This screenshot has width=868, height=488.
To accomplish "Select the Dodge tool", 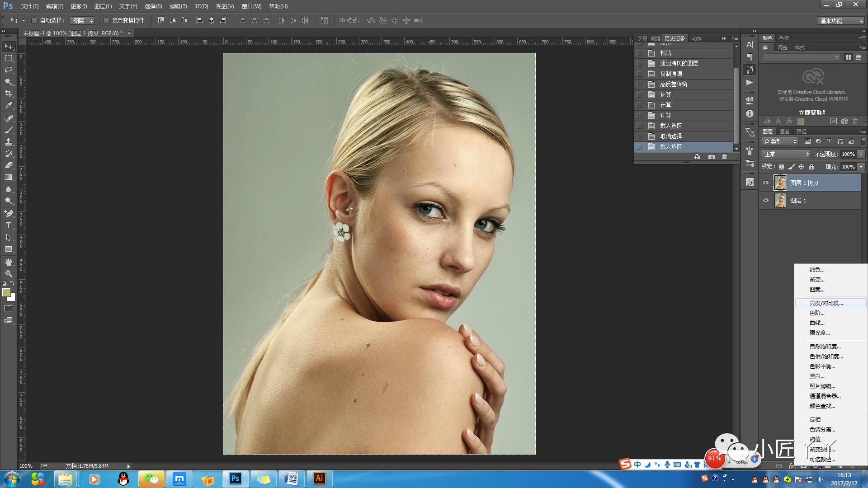I will [9, 201].
